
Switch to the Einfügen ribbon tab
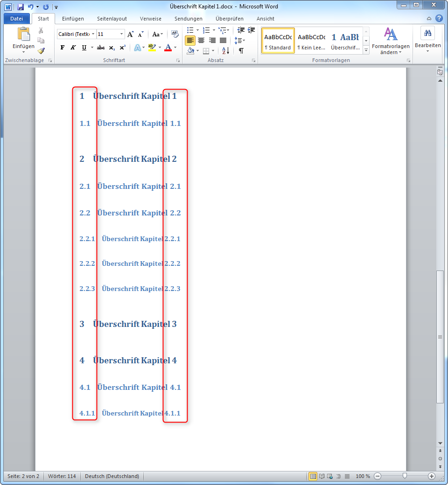tap(73, 19)
